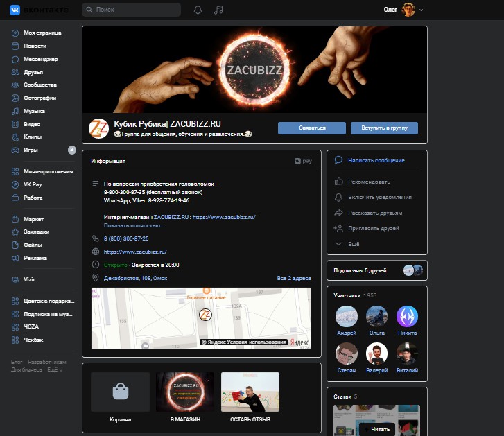Click the VK Pay sidebar icon
Image resolution: width=504 pixels, height=436 pixels.
(x=15, y=185)
